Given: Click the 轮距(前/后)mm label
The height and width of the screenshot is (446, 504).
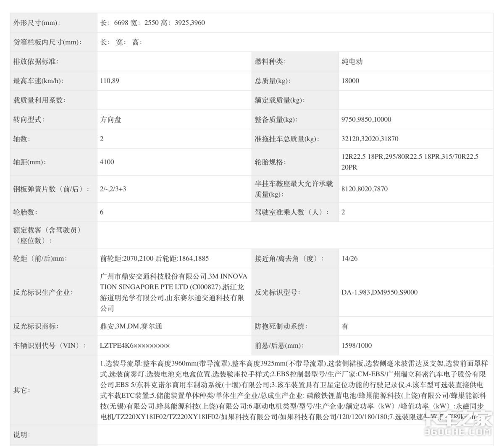Looking at the screenshot, I should 40,258.
